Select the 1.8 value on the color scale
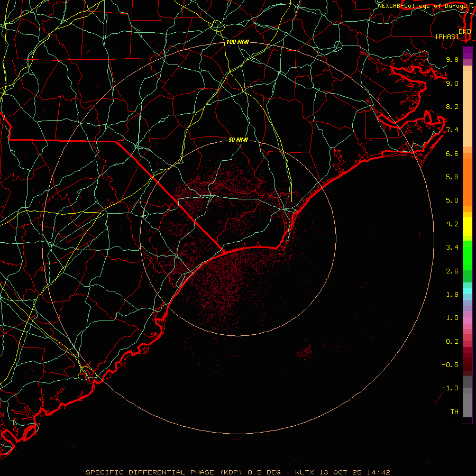This screenshot has width=476, height=476. tap(452, 295)
